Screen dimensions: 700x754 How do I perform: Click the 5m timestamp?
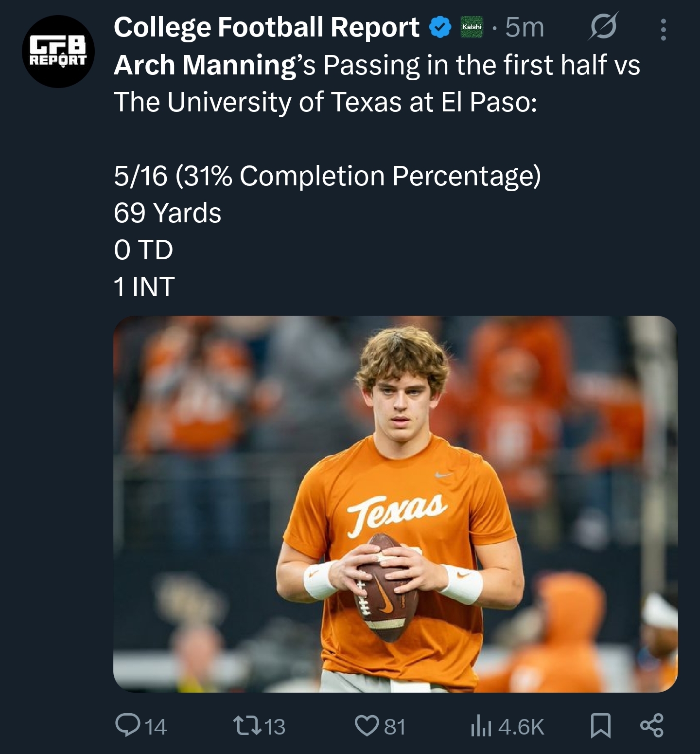tap(525, 27)
